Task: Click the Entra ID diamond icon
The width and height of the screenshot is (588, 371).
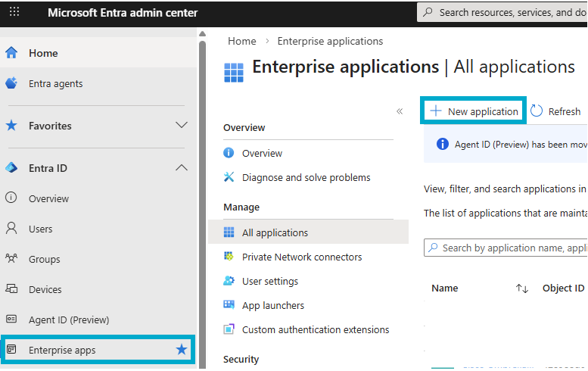Action: pos(11,167)
